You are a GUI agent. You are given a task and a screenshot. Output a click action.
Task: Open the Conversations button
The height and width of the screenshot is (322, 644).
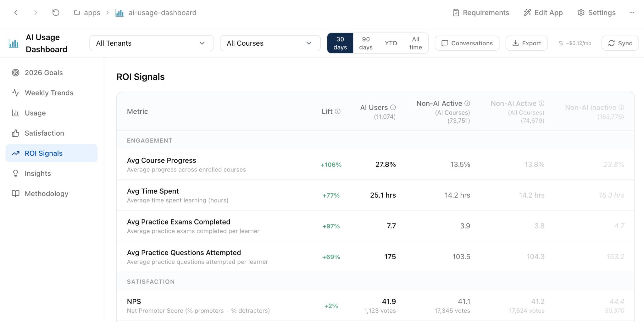coord(467,43)
